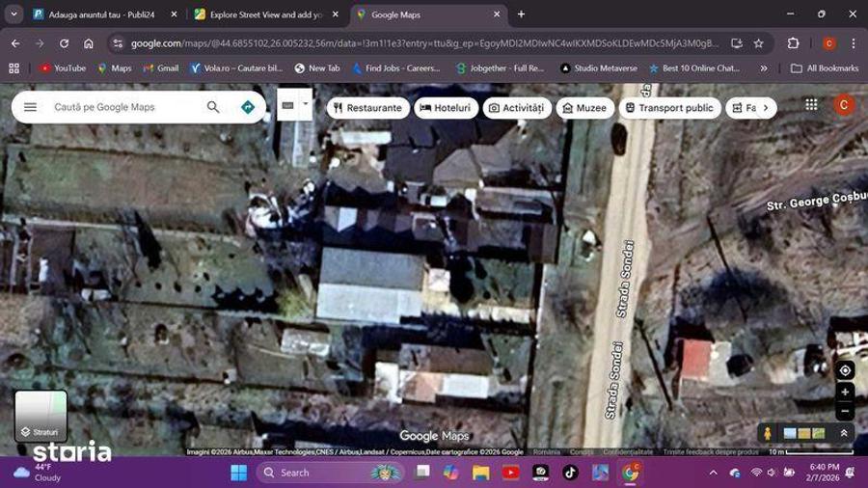
Task: Pick up the Street View pegman
Action: point(768,433)
